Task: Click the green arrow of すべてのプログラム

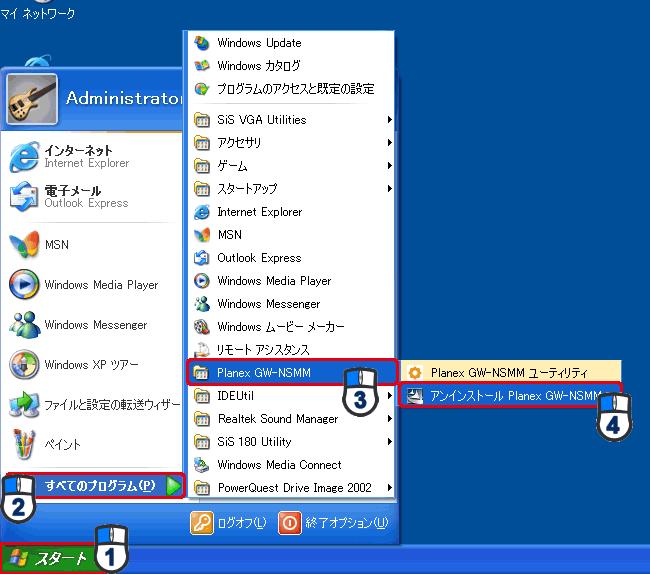Action: (174, 486)
